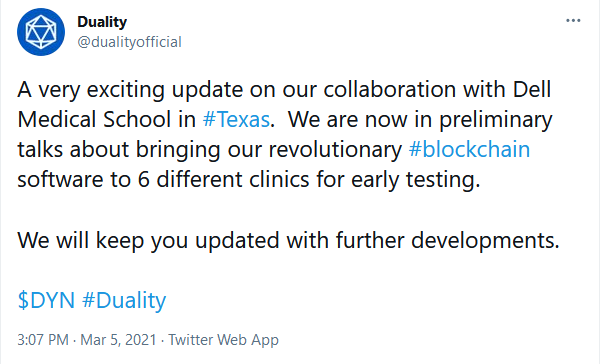Click the words 'early testing' in tweet

click(415, 180)
